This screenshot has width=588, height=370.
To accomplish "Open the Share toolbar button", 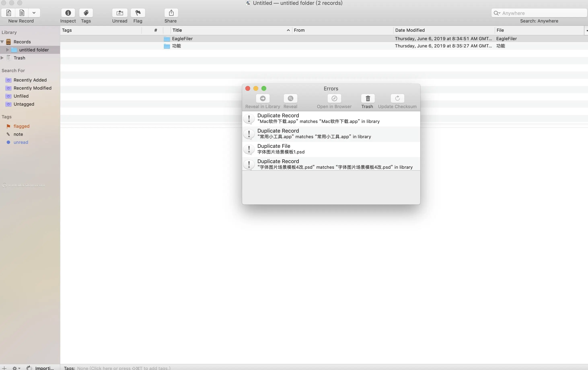I will click(x=171, y=13).
